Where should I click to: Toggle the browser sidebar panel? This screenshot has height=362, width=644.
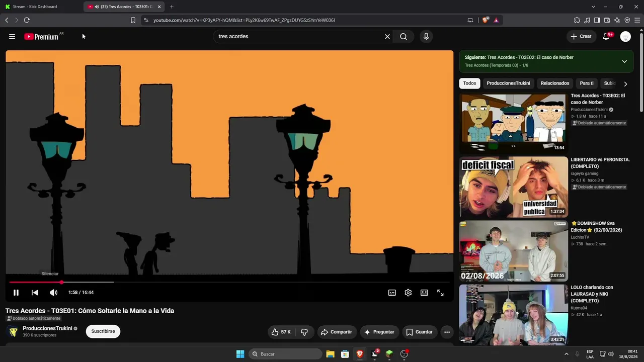pyautogui.click(x=597, y=20)
